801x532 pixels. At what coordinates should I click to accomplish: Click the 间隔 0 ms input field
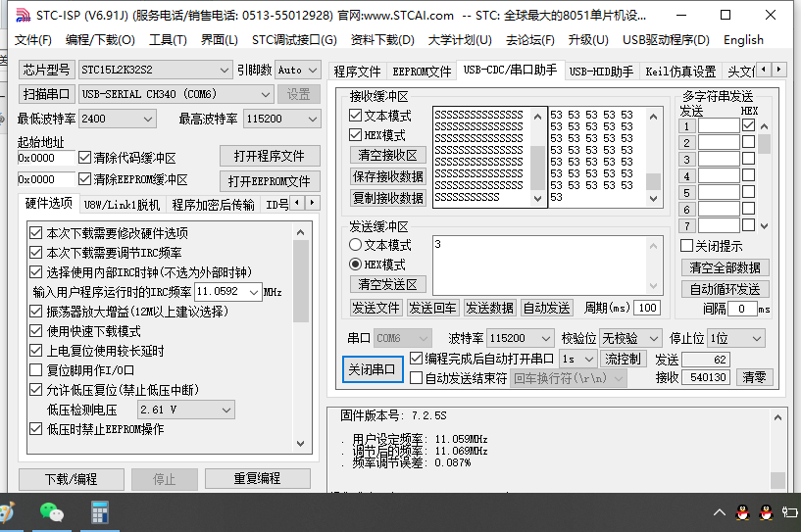[742, 309]
